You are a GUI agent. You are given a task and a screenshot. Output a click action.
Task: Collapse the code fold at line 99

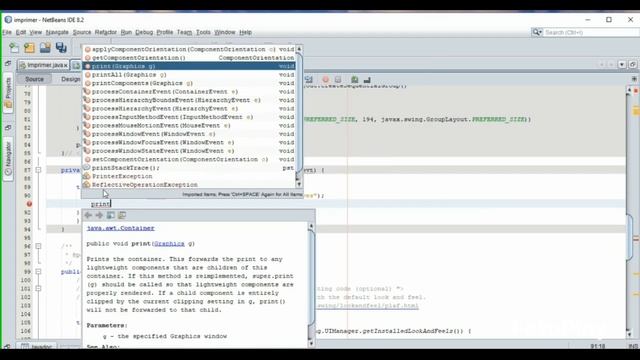pos(38,271)
